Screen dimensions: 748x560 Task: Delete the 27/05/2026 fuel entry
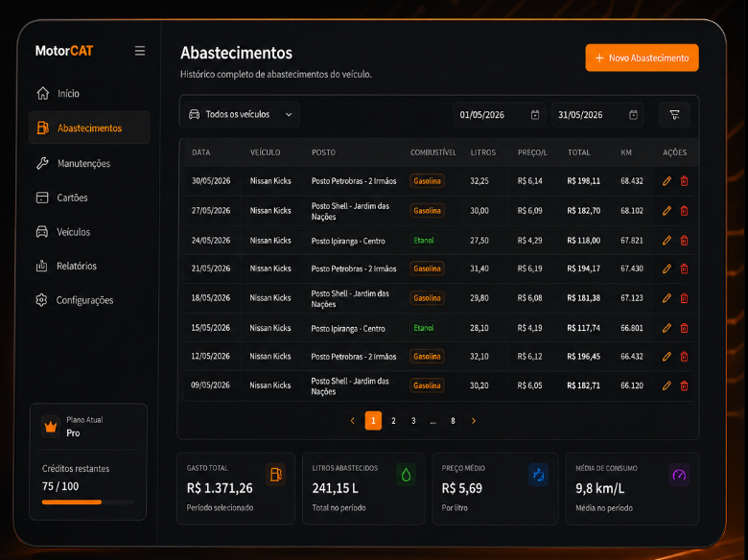point(684,211)
